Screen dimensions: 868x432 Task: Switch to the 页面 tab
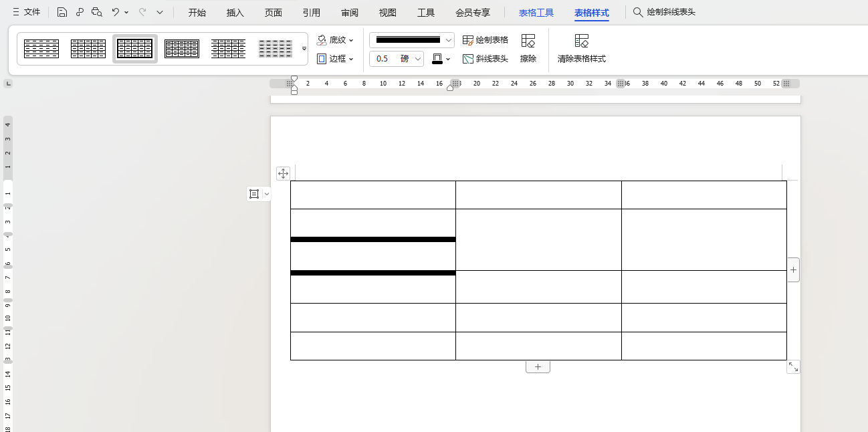(x=274, y=13)
